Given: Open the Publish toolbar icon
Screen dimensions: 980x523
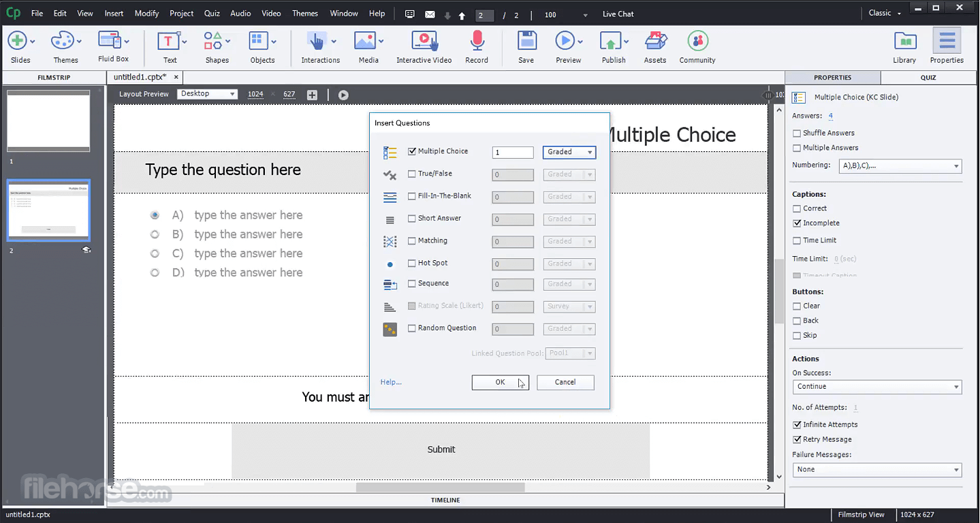Looking at the screenshot, I should (x=610, y=42).
